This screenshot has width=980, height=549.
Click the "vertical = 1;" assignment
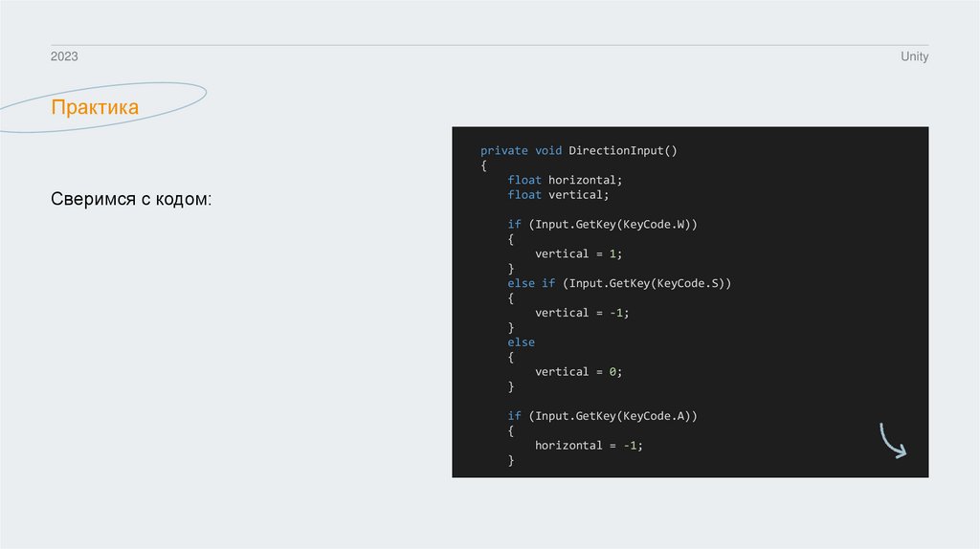tap(578, 253)
